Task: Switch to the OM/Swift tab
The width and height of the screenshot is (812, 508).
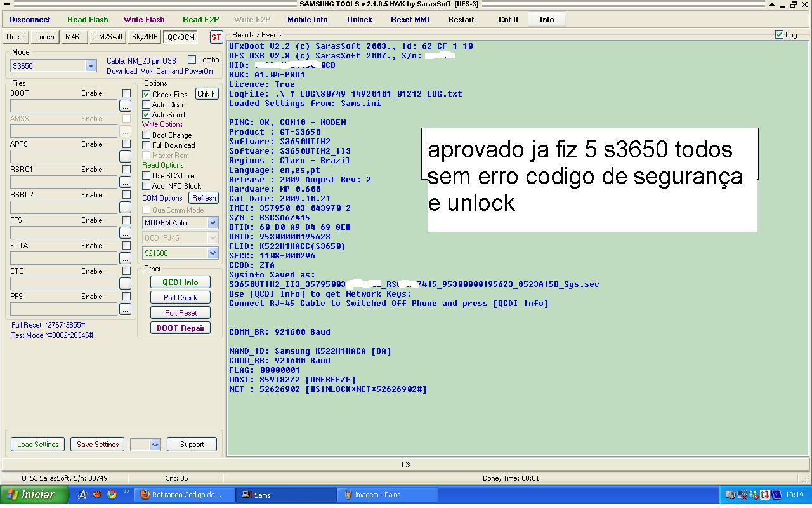Action: click(108, 37)
